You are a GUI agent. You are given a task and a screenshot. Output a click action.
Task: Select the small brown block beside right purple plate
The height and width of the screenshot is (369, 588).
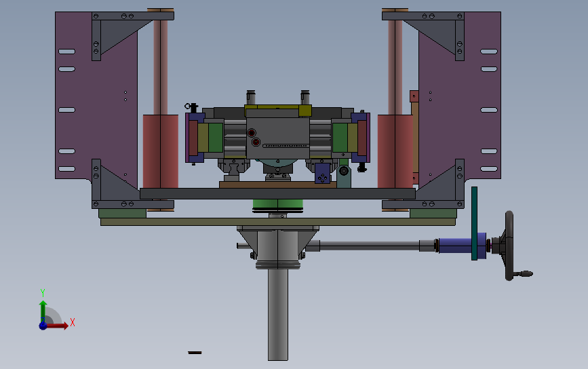(x=414, y=96)
